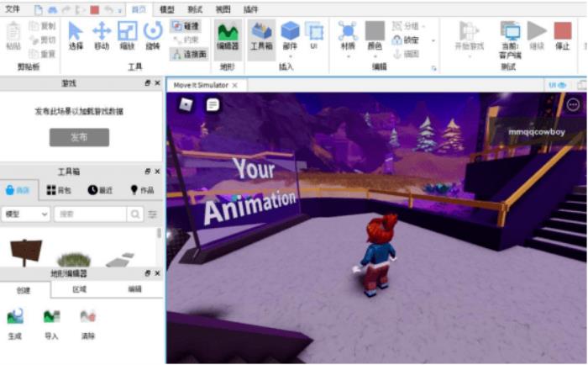Image resolution: width=588 pixels, height=365 pixels.
Task: Click the blue cloud publish icon in quick access
Action: 52,10
